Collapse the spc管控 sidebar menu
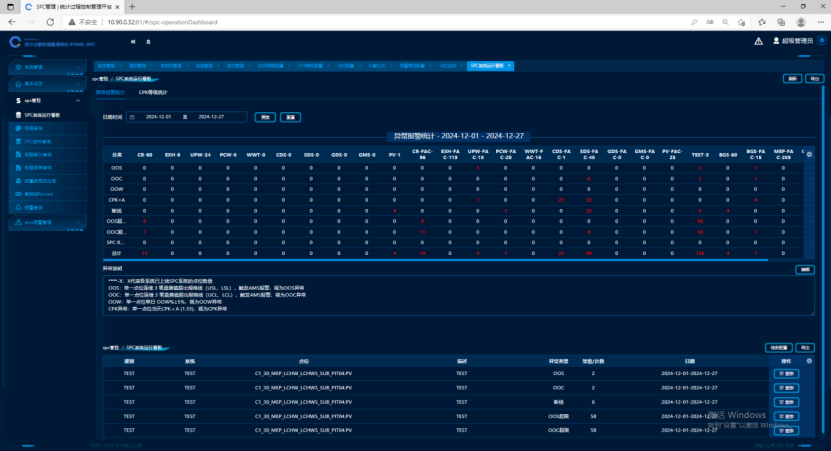 click(78, 101)
